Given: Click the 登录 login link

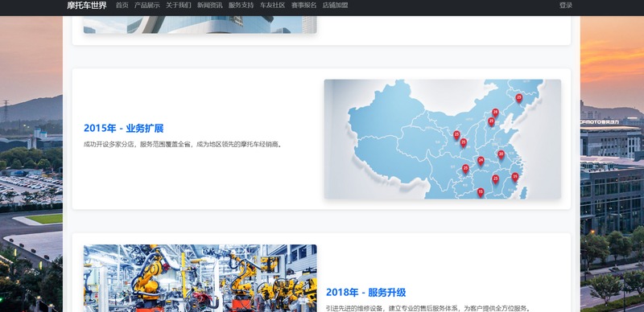Looking at the screenshot, I should tap(566, 6).
